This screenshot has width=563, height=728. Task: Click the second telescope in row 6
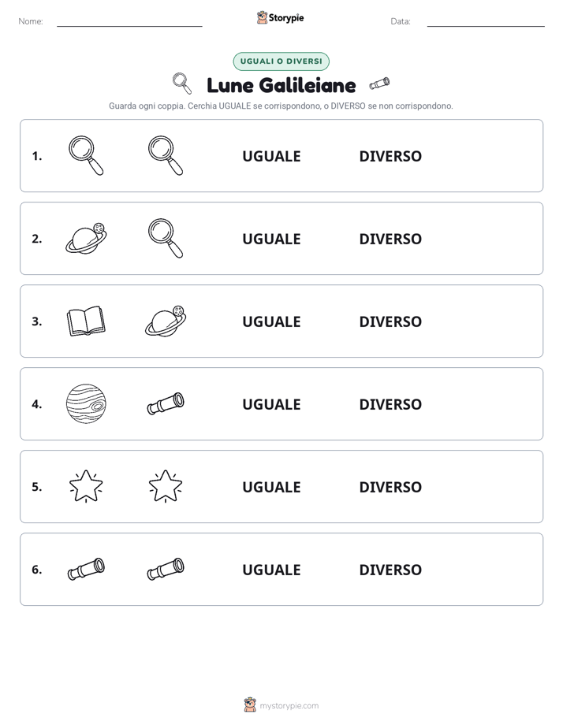166,569
